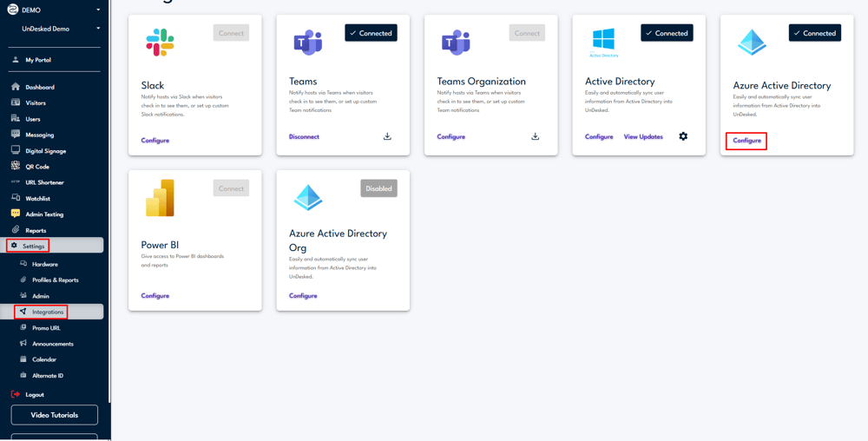The width and height of the screenshot is (868, 441).
Task: Toggle the Disabled badge on Azure AD Org
Action: tap(378, 188)
